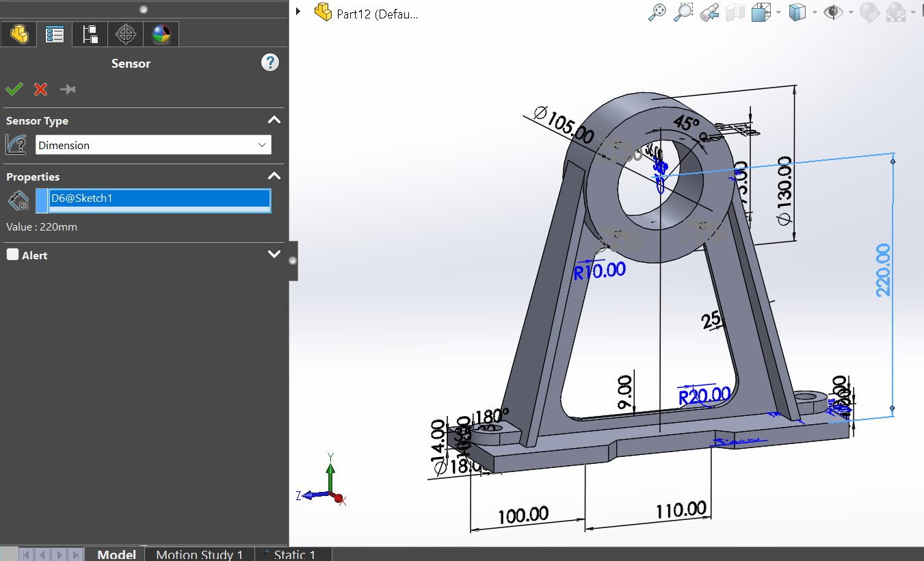Expand the Part12 flyout tree arrow
The width and height of the screenshot is (924, 561).
(x=298, y=12)
